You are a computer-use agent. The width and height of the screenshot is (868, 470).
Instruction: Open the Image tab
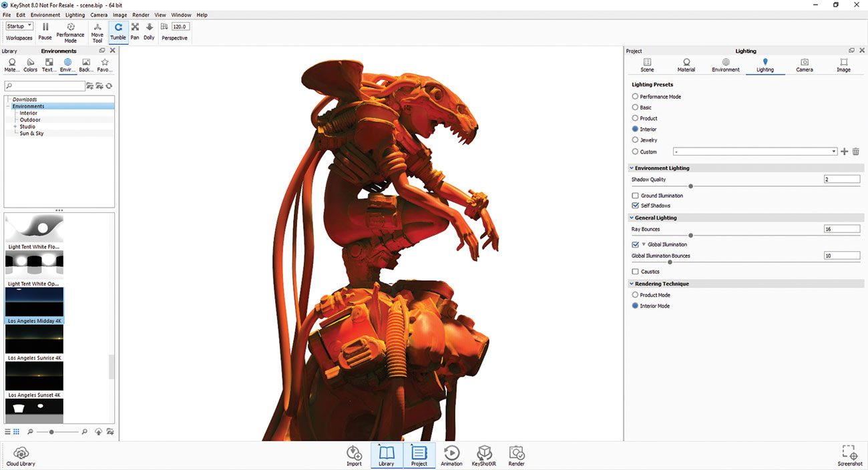[x=844, y=65]
